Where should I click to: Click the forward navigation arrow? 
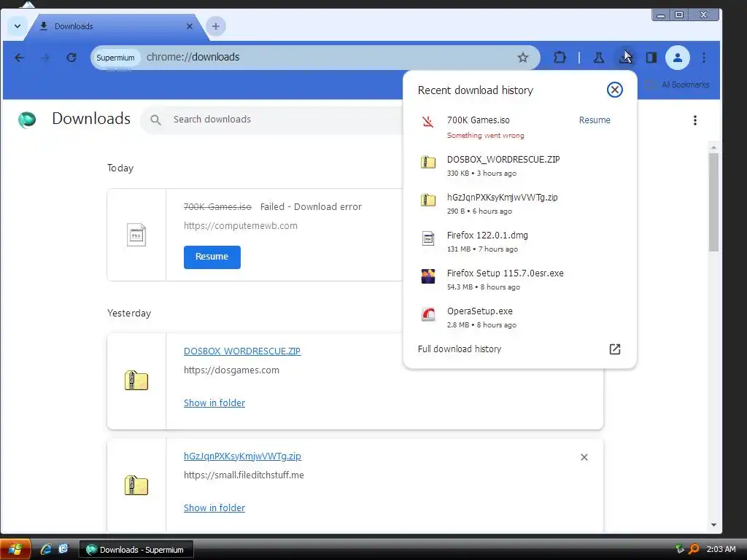coord(45,58)
